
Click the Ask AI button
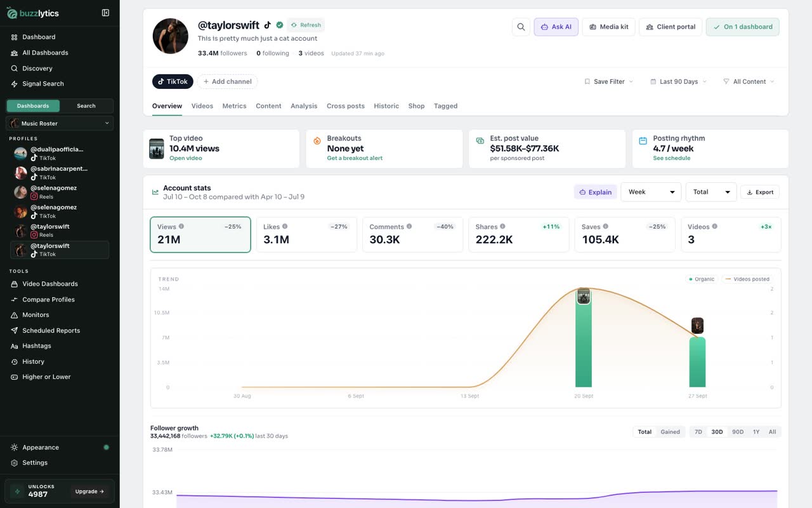click(x=556, y=27)
